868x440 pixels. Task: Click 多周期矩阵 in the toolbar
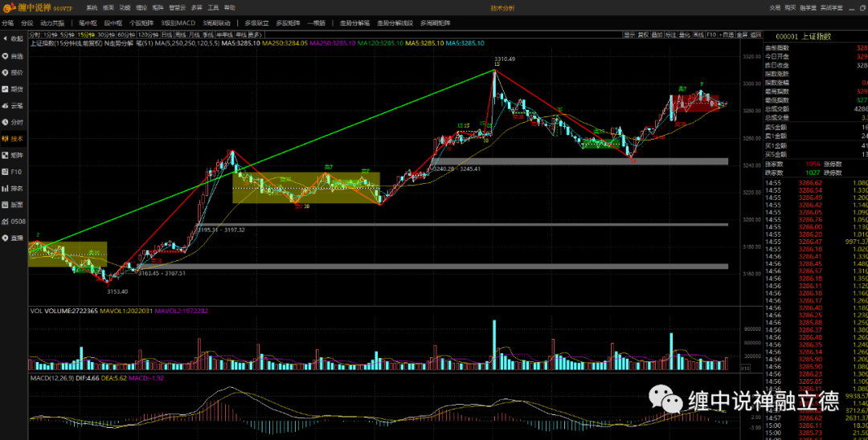436,23
